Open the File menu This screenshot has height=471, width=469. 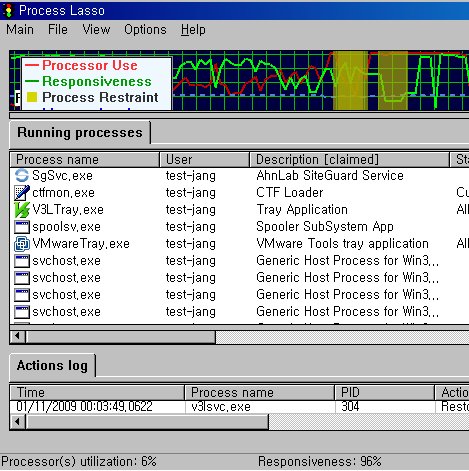[58, 30]
